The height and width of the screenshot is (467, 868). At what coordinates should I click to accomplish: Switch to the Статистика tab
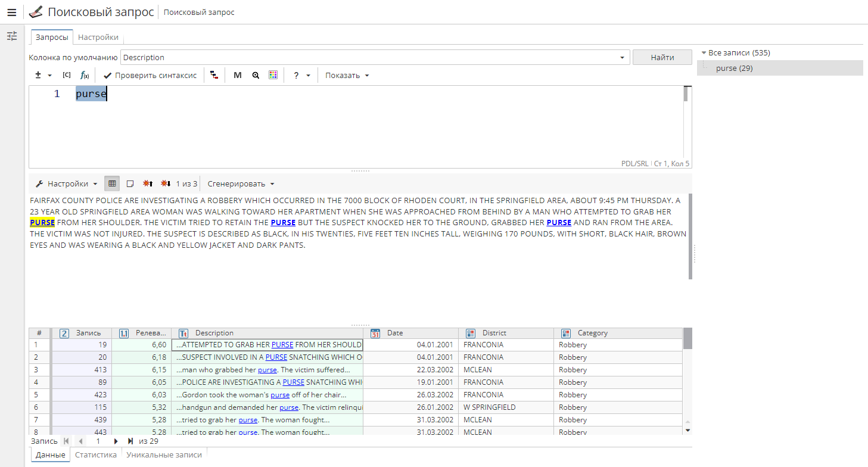(x=96, y=454)
